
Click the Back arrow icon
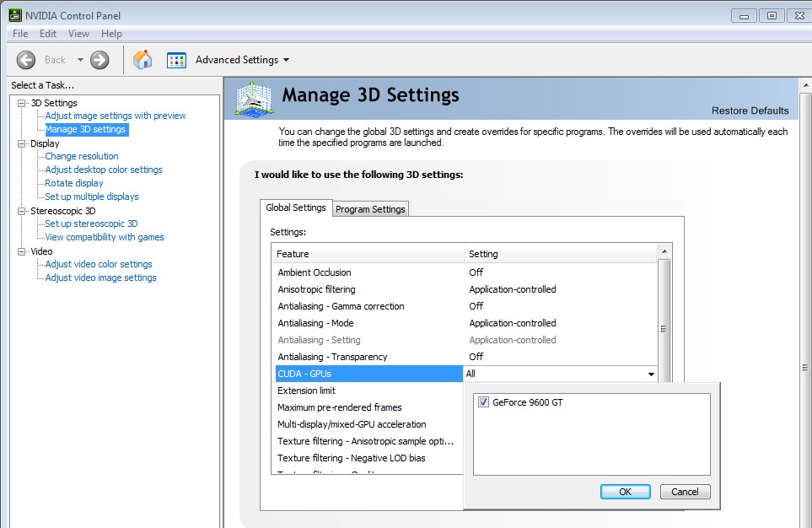coord(26,60)
